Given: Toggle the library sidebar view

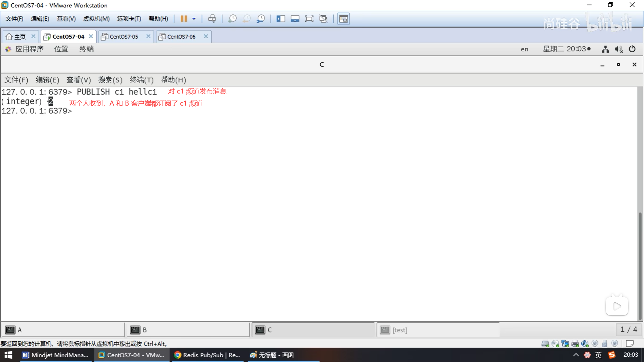Looking at the screenshot, I should pos(280,19).
